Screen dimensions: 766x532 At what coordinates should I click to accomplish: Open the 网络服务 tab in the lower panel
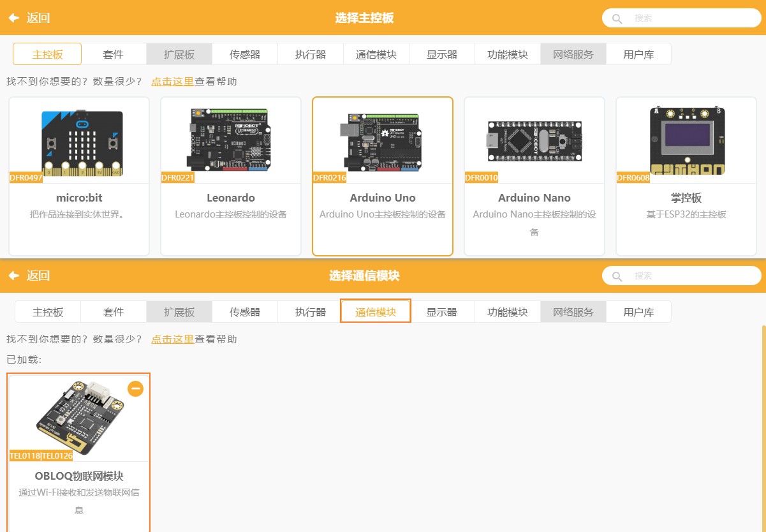tap(573, 312)
